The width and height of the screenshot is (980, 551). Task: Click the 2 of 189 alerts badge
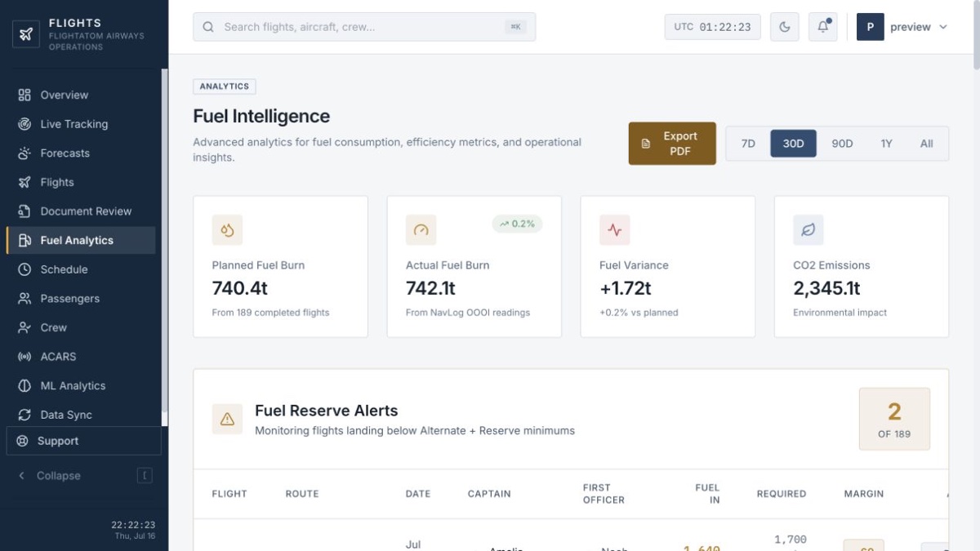[894, 419]
